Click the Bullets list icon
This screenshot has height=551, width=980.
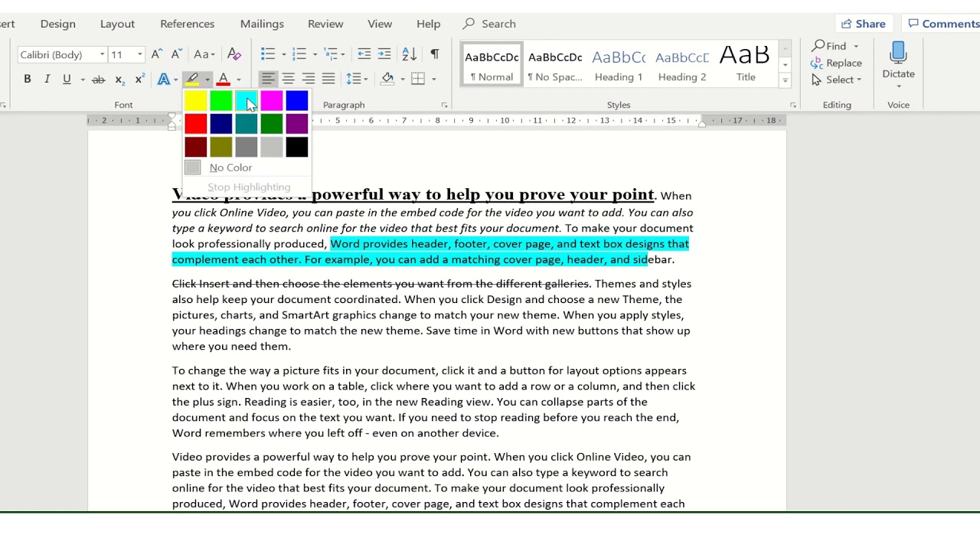[x=268, y=54]
